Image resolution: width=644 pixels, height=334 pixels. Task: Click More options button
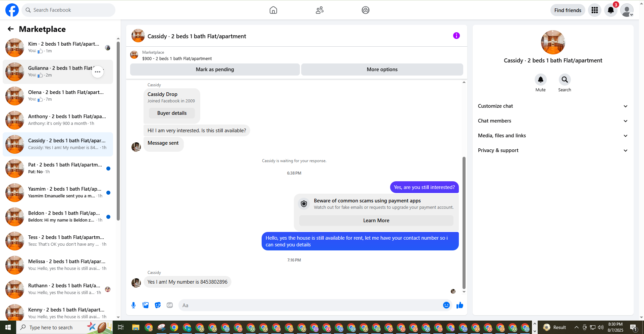click(x=382, y=69)
